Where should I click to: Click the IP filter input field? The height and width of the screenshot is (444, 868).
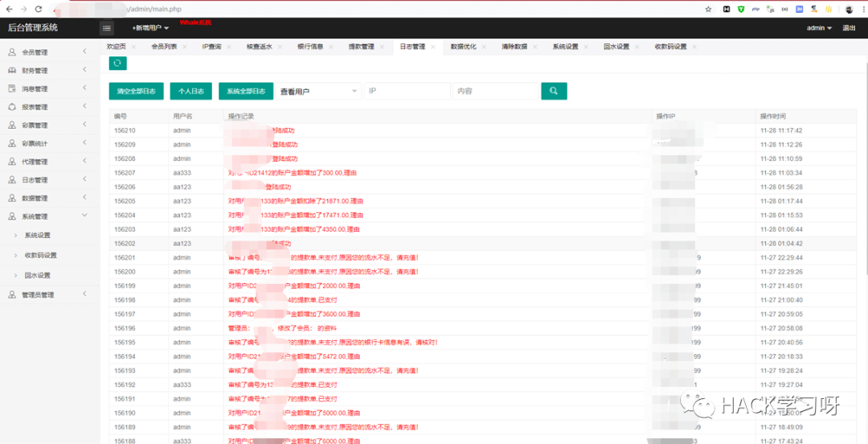pos(407,91)
